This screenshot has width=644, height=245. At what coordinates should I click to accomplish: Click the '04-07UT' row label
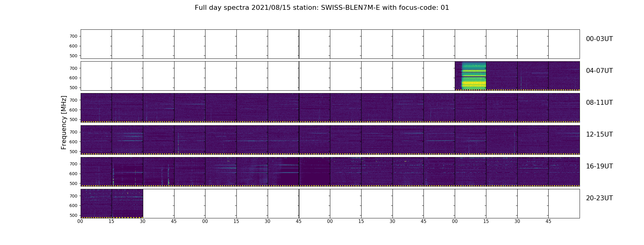point(599,71)
